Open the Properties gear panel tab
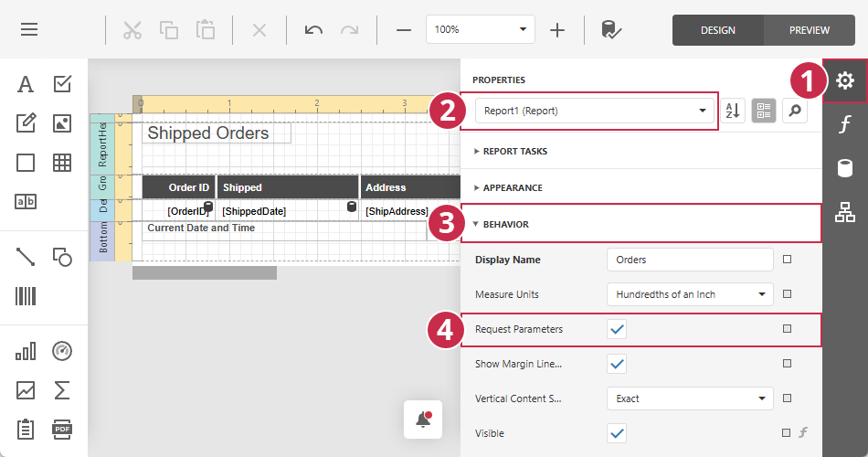 pyautogui.click(x=845, y=80)
